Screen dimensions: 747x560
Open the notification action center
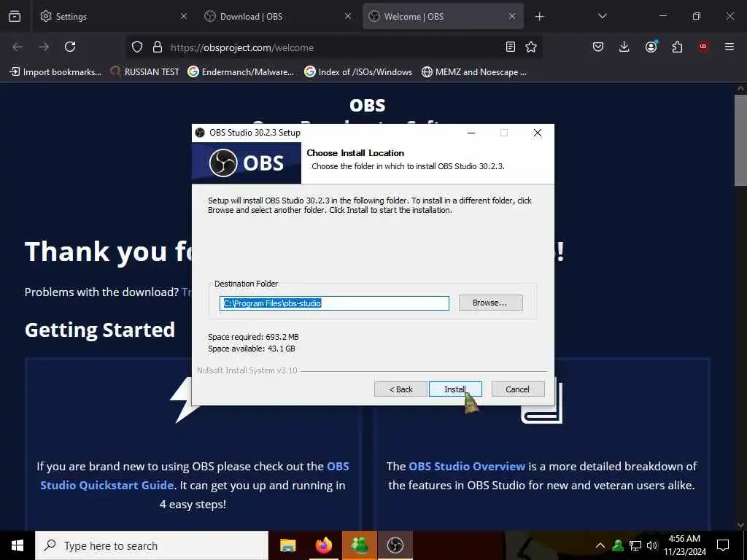pos(723,545)
